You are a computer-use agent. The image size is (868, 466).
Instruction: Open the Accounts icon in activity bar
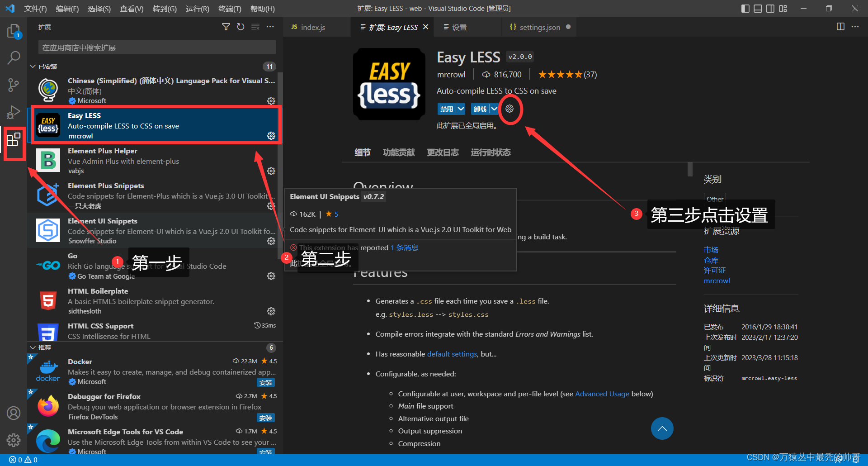pyautogui.click(x=14, y=413)
